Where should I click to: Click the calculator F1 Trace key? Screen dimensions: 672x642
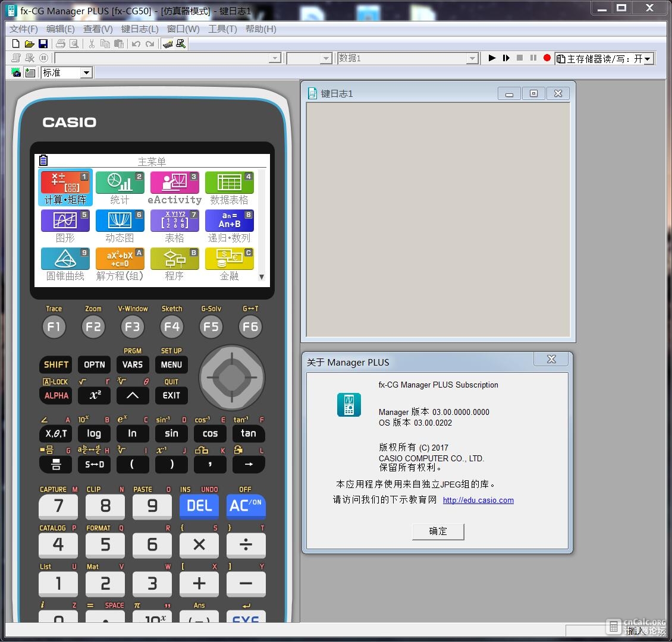coord(54,327)
